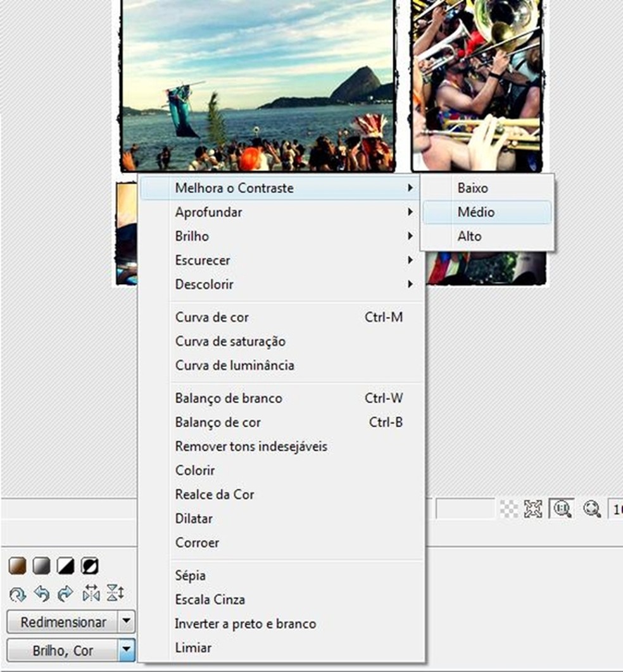Flip the image vertically
The width and height of the screenshot is (623, 672).
pos(115,594)
